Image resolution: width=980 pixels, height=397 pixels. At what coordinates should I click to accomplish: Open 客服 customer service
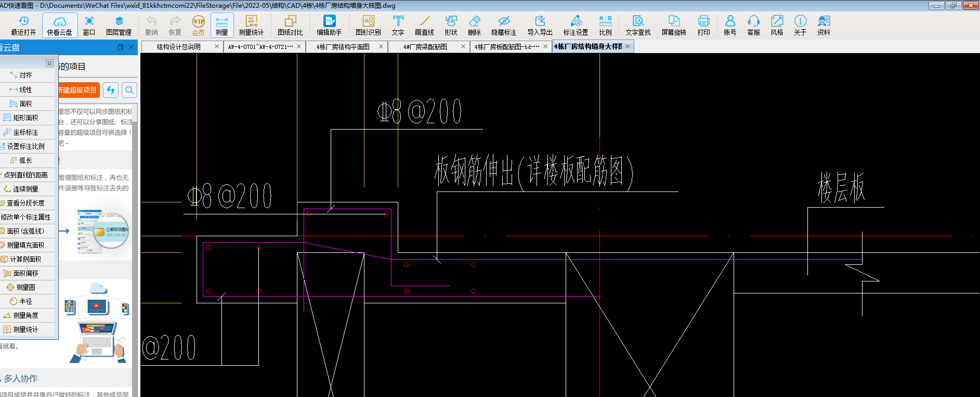tap(754, 25)
